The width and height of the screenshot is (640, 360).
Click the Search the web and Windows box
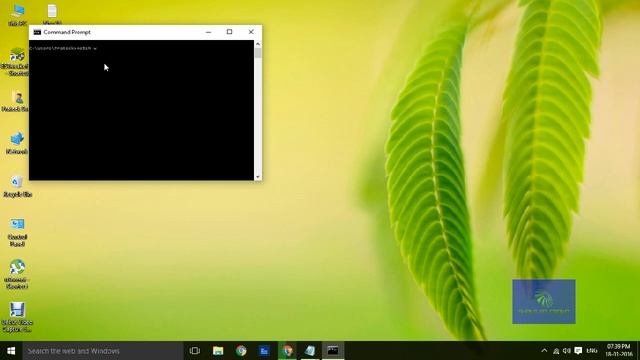(x=103, y=351)
